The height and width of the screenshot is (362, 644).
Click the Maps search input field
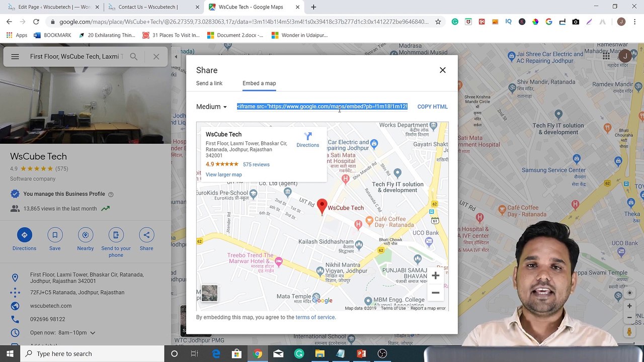[76, 56]
